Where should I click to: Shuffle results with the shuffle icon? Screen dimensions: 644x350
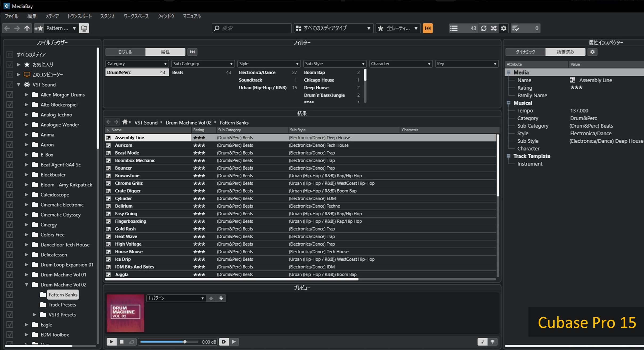point(494,28)
